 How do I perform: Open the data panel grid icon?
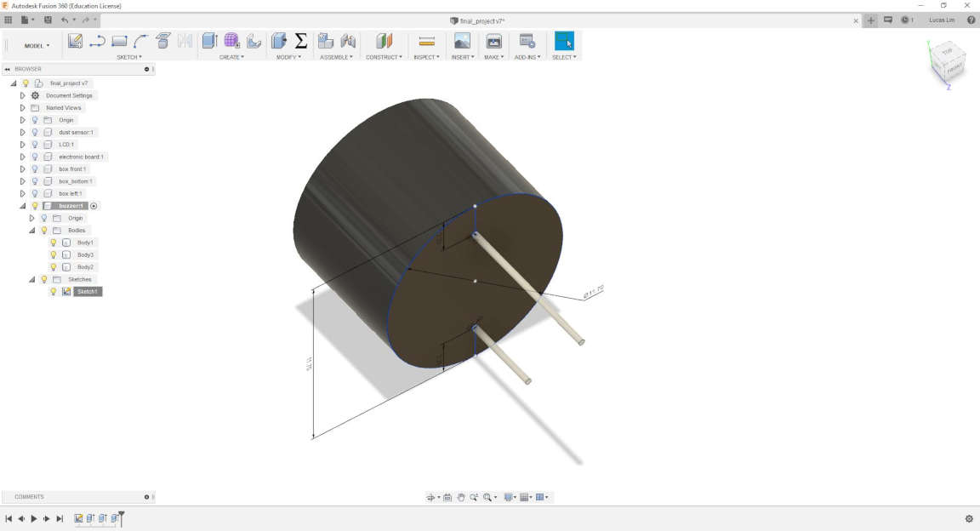[9, 20]
